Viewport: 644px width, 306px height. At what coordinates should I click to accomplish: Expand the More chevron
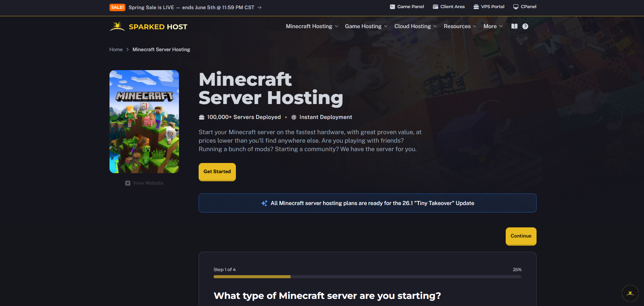pos(501,26)
